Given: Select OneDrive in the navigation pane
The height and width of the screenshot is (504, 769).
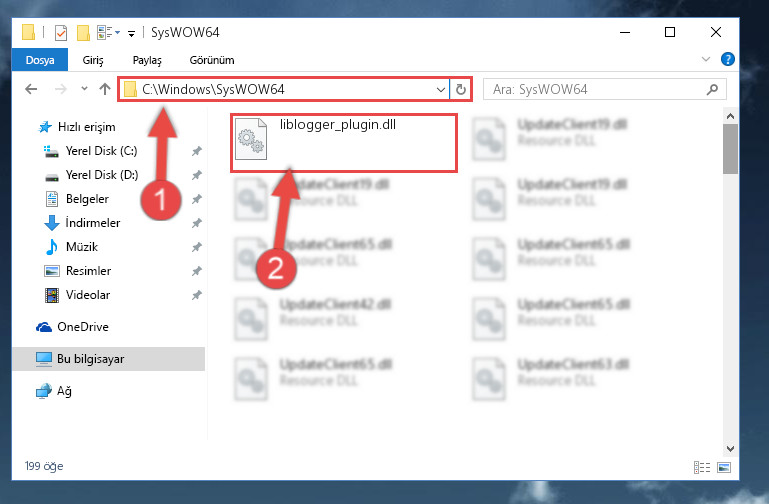Looking at the screenshot, I should 83,327.
